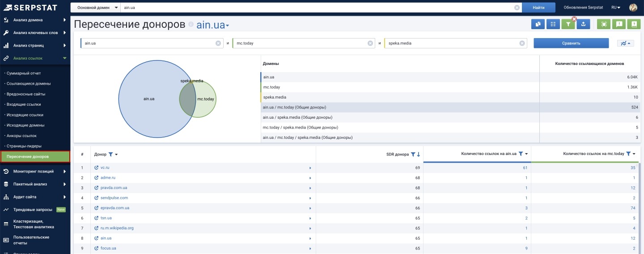Click the bug report spider icon
This screenshot has height=254, width=644.
(604, 24)
